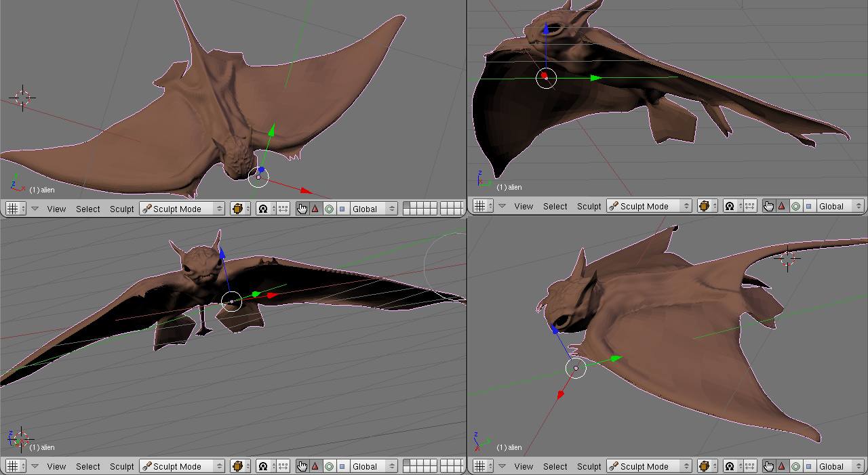The width and height of the screenshot is (868, 475).
Task: Select scale manipulator square in top-right viewport
Action: coord(808,206)
